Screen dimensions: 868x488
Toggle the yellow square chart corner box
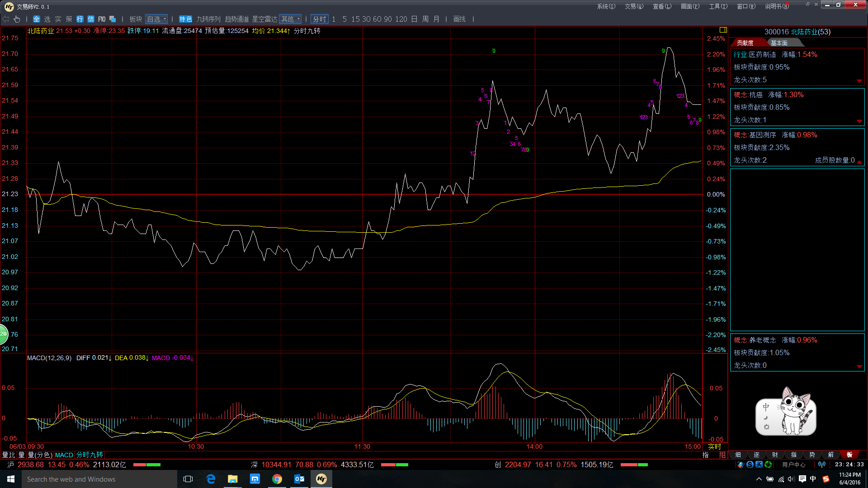click(x=723, y=30)
